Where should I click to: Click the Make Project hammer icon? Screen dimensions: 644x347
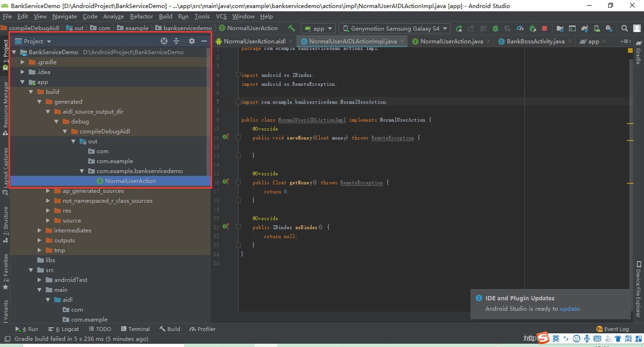point(292,28)
